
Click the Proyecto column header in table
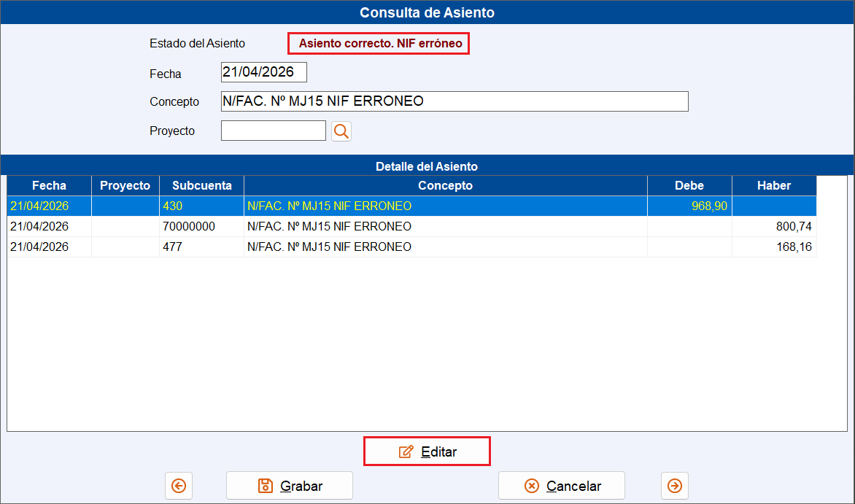[x=125, y=185]
